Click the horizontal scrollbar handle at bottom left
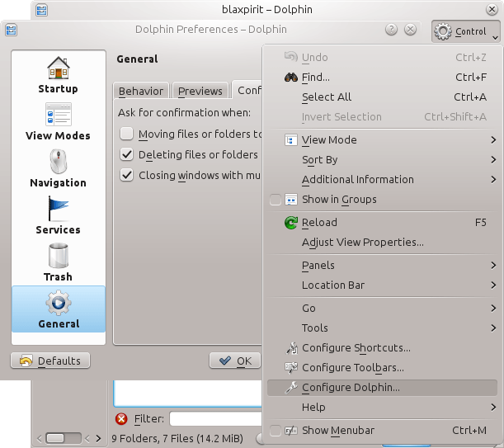This screenshot has height=448, width=504. coord(55,438)
